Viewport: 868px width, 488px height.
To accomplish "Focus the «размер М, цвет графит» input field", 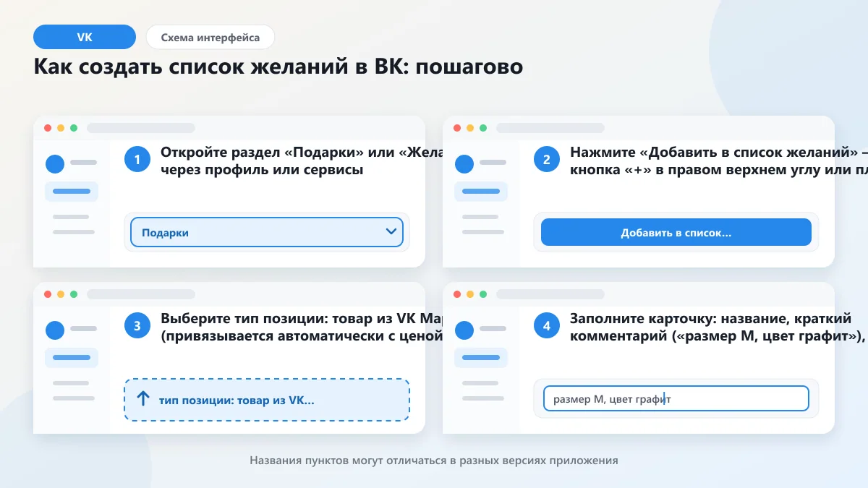I will click(x=676, y=398).
